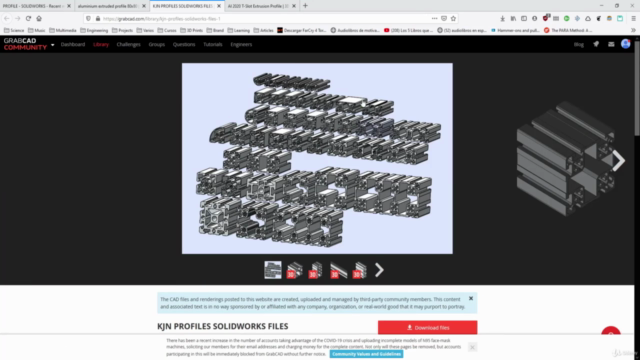Reload the page with the refresh icon

click(x=28, y=18)
